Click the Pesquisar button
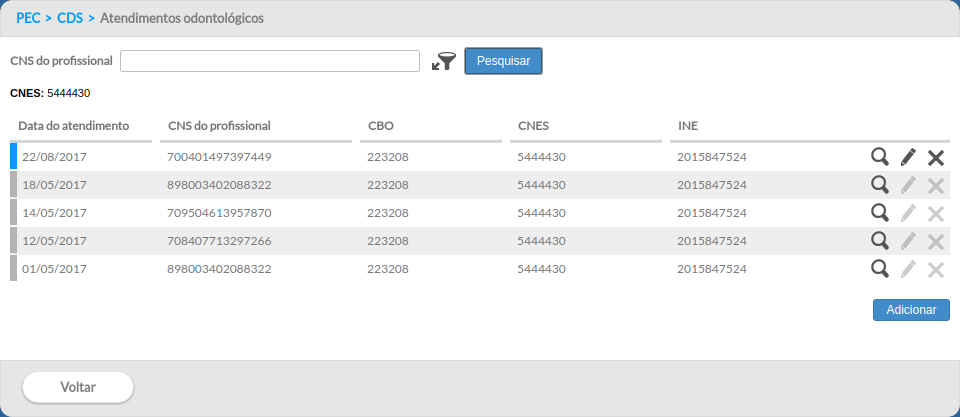The height and width of the screenshot is (417, 960). coord(503,61)
